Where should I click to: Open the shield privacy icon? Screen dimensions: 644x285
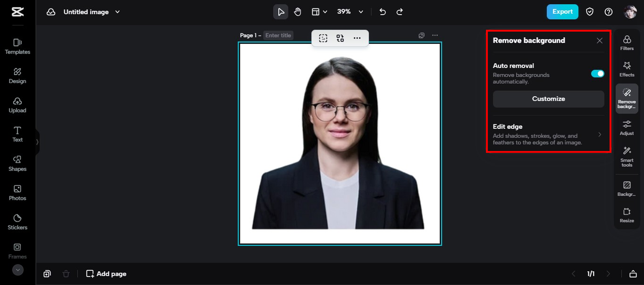point(590,12)
